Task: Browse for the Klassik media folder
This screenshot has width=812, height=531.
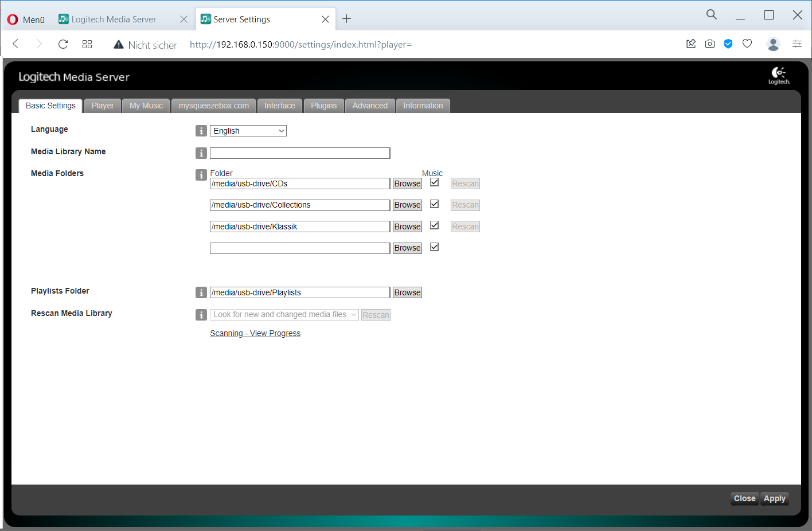Action: pos(408,227)
